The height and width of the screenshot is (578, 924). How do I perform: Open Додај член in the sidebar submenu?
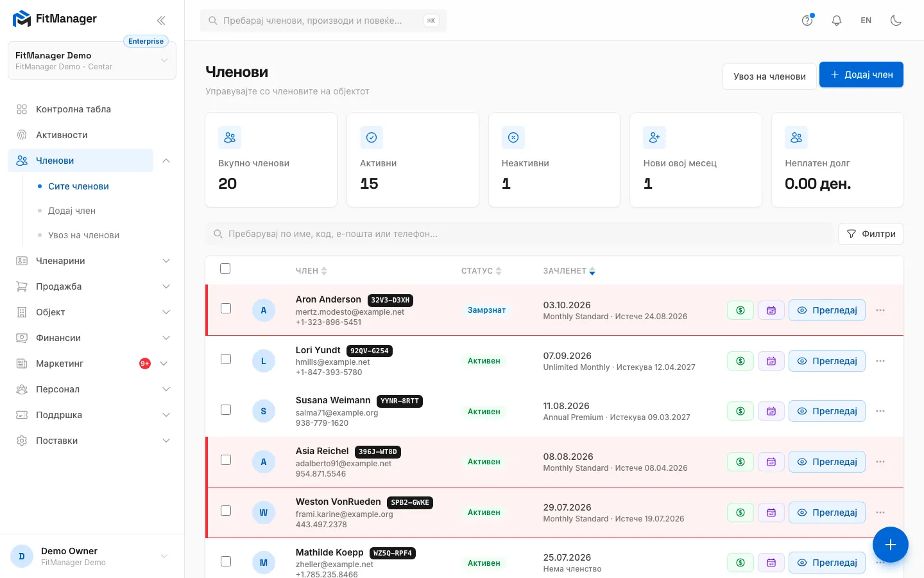pos(72,211)
